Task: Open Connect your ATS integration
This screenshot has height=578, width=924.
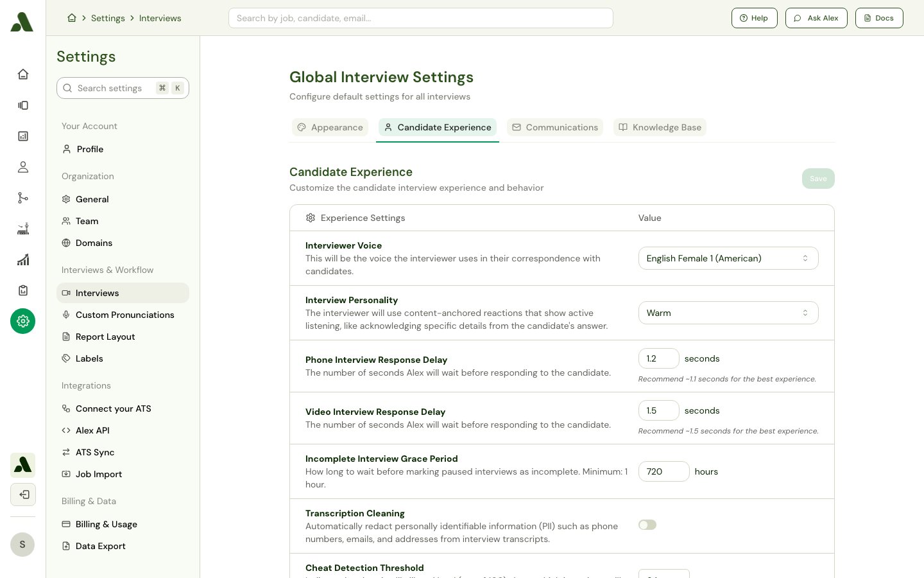Action: click(x=123, y=408)
